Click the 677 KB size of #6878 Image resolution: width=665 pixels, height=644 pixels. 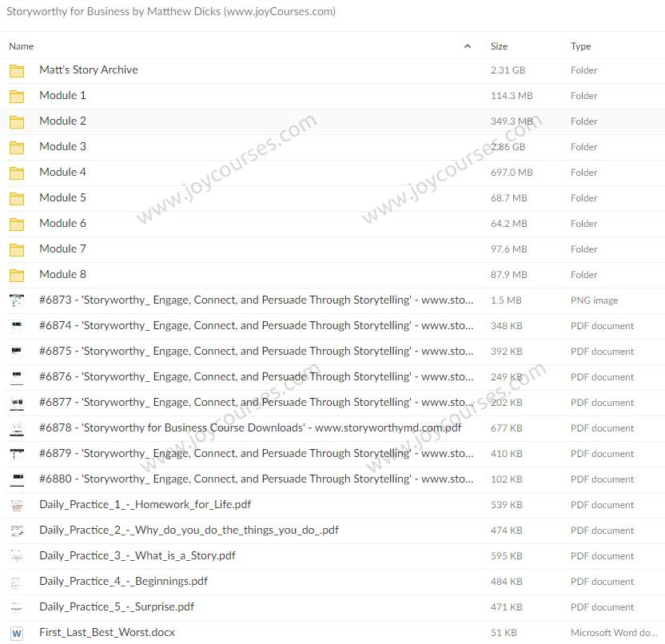click(507, 428)
